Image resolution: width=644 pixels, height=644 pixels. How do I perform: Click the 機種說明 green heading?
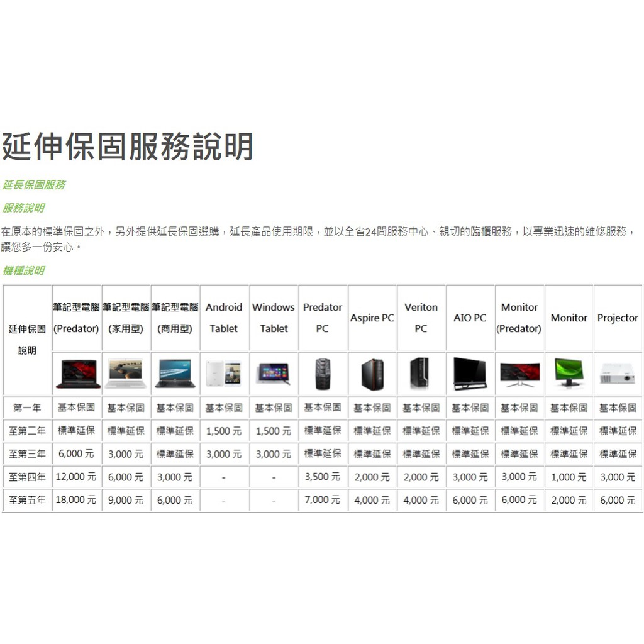(x=23, y=271)
